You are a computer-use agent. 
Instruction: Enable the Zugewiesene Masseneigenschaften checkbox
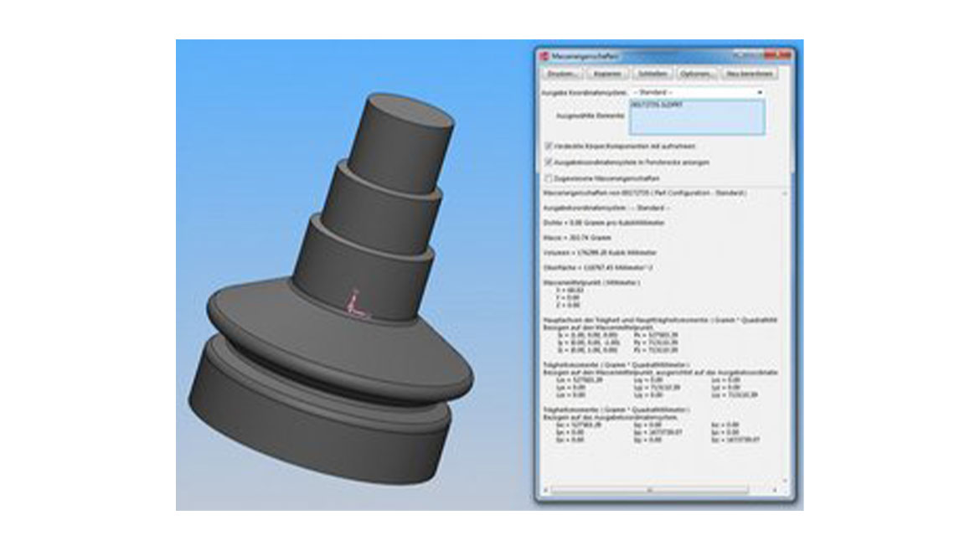[x=548, y=178]
